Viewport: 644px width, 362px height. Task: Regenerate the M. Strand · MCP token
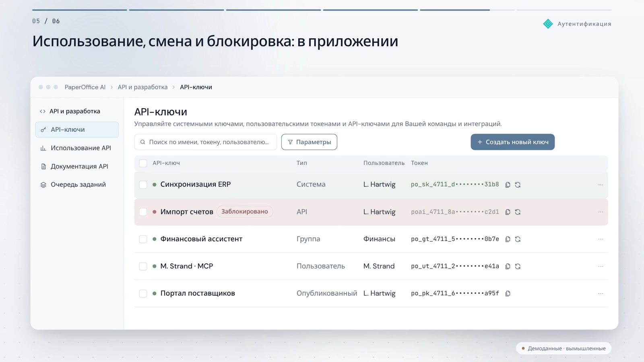point(518,266)
